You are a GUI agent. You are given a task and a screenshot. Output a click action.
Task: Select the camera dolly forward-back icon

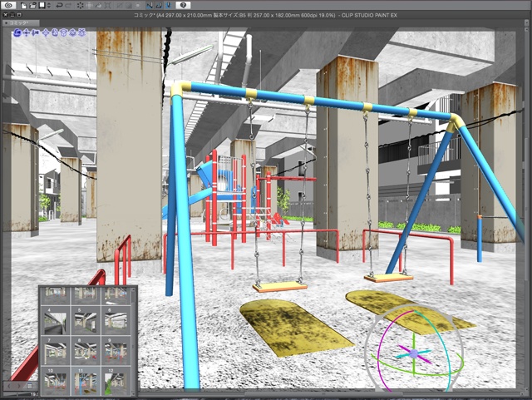(x=35, y=32)
